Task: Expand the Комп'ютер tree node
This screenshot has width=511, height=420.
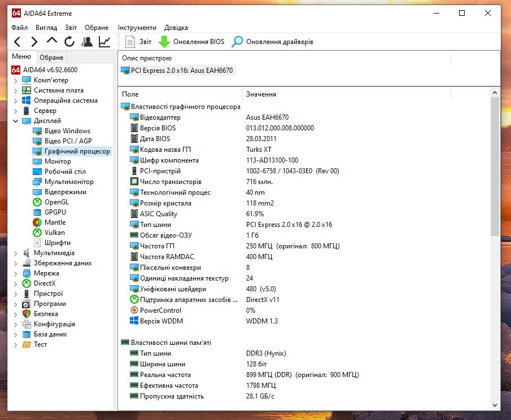Action: [16, 81]
